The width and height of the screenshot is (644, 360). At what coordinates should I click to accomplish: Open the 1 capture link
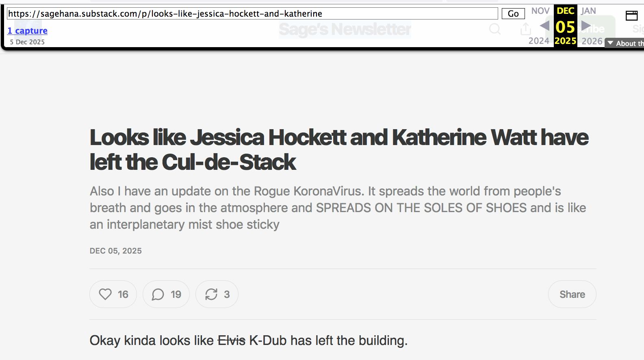28,31
